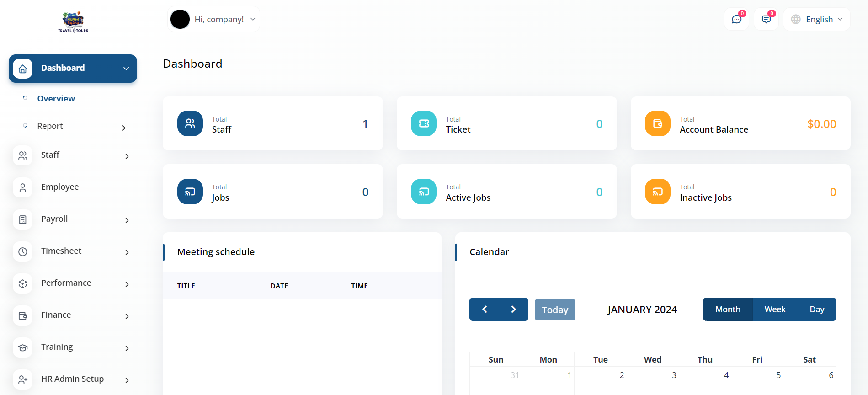Open the Overview link in sidebar
The width and height of the screenshot is (868, 395).
pyautogui.click(x=56, y=99)
